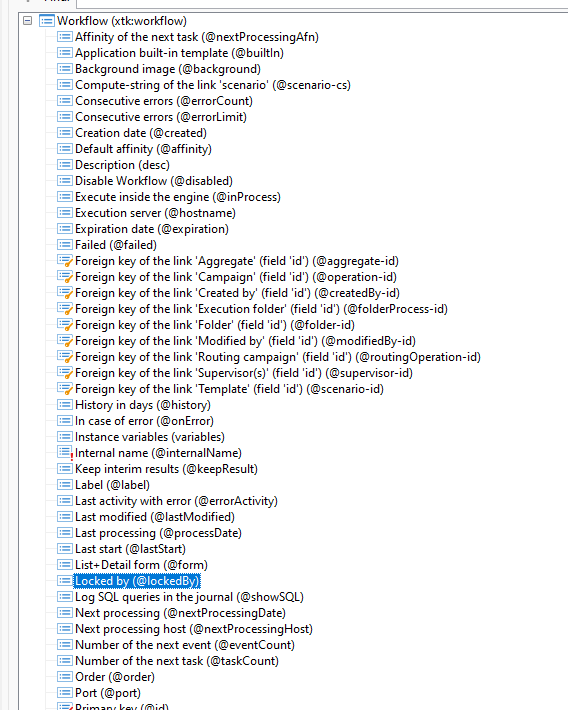This screenshot has height=710, width=568.
Task: Click the field icon next to Locked by
Action: point(65,581)
